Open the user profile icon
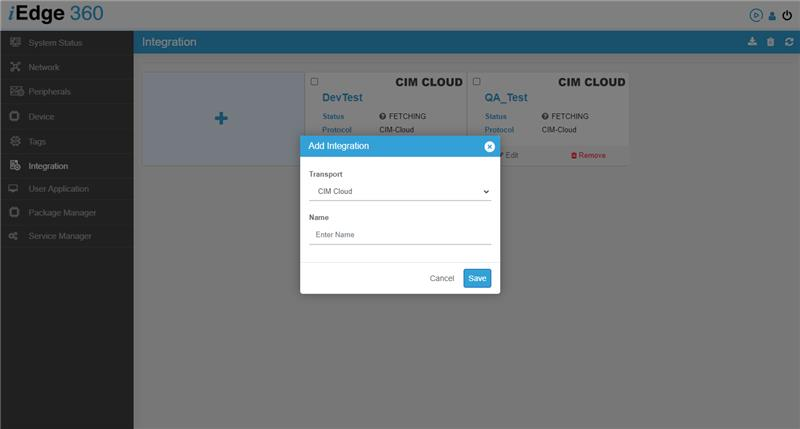800x429 pixels. (772, 15)
